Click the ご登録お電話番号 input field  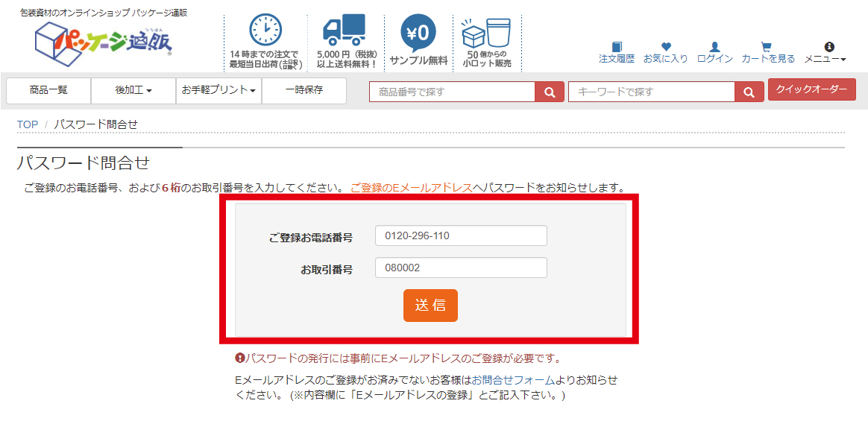point(461,235)
